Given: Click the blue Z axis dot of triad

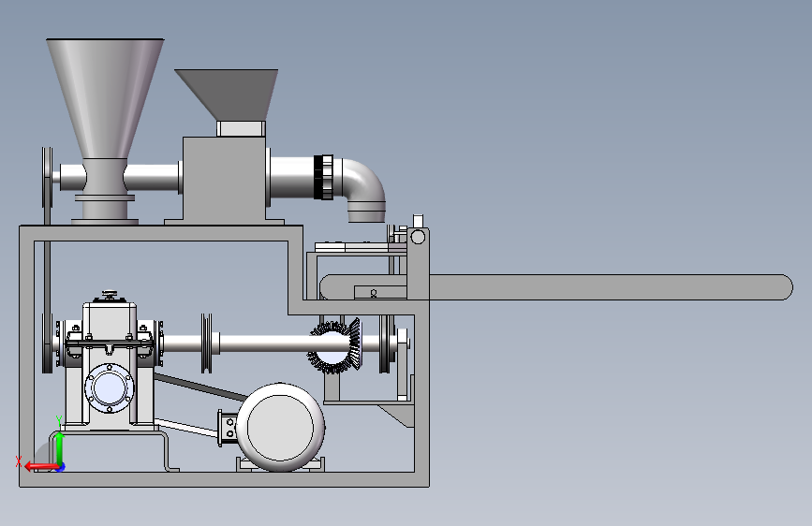Looking at the screenshot, I should point(61,467).
